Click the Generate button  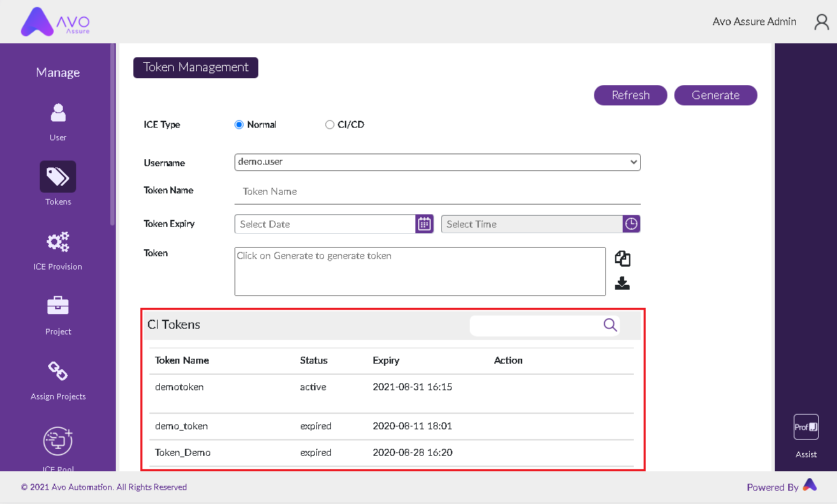716,95
